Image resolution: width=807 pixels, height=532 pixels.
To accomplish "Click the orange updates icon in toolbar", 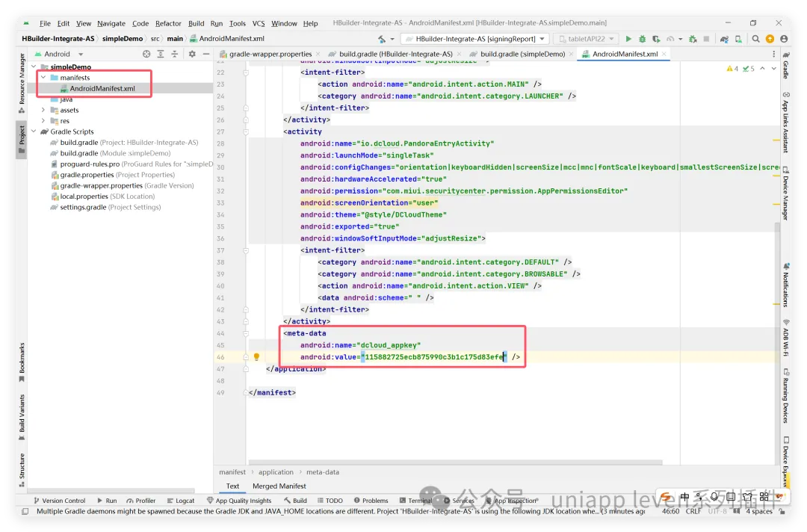I will 770,39.
